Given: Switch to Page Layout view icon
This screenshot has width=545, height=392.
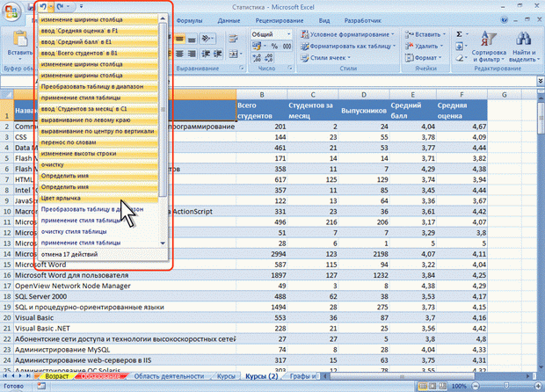Looking at the screenshot, I should tap(432, 386).
